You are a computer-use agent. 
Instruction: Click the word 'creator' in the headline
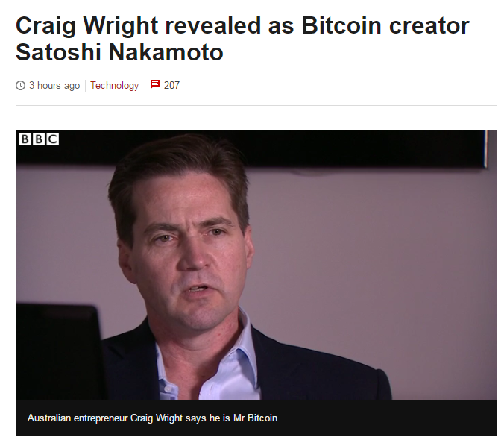429,26
